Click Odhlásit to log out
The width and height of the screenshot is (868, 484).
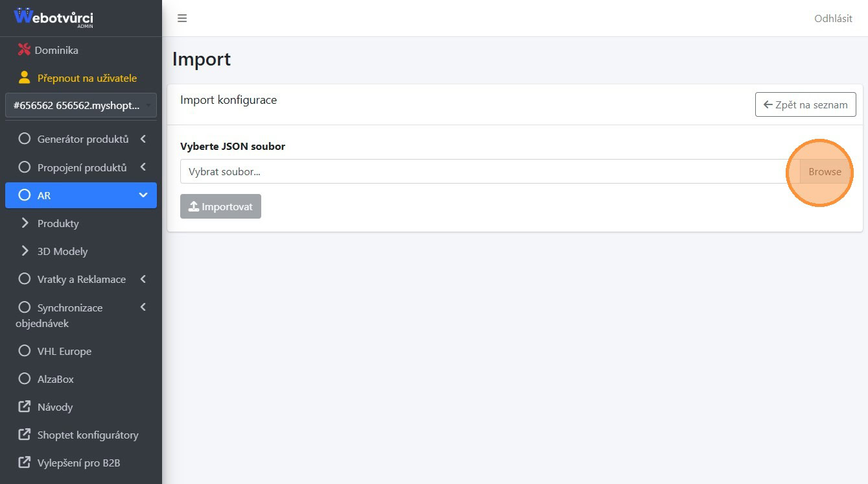coord(833,18)
